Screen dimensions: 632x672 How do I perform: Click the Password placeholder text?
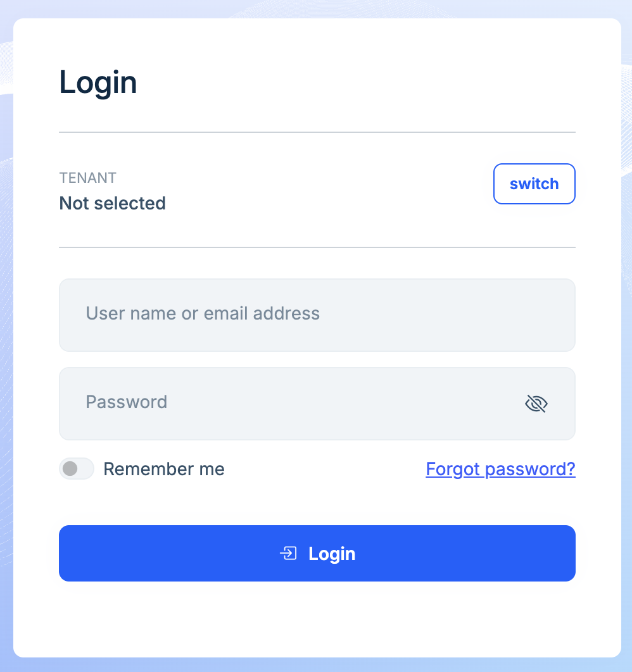pos(126,402)
